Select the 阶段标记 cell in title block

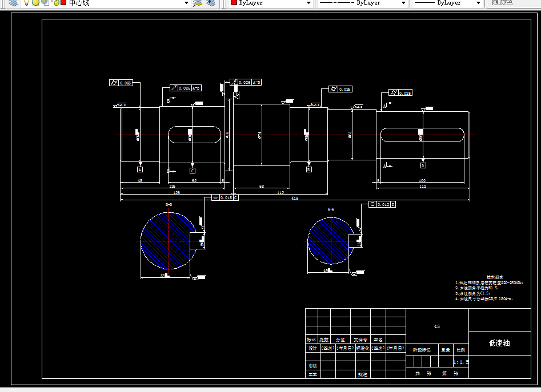pos(422,350)
